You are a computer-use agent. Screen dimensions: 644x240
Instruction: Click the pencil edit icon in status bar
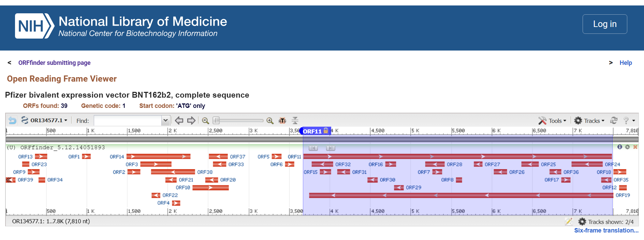569,222
